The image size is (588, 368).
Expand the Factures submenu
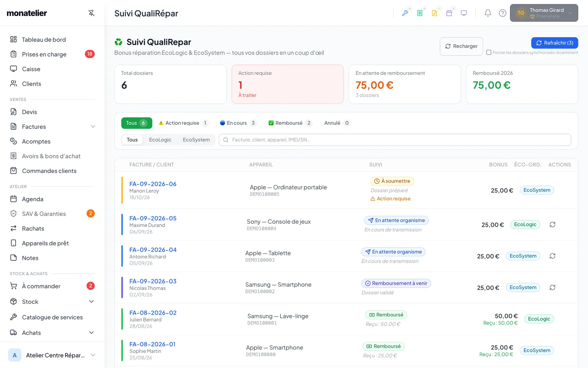pos(93,127)
